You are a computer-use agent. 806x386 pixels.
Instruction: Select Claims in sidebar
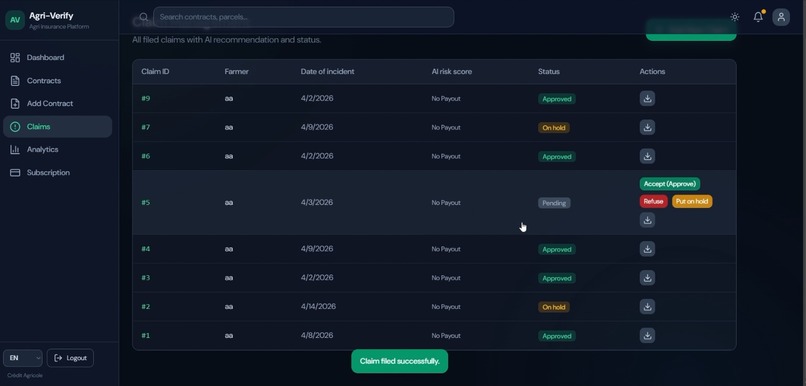pyautogui.click(x=58, y=126)
